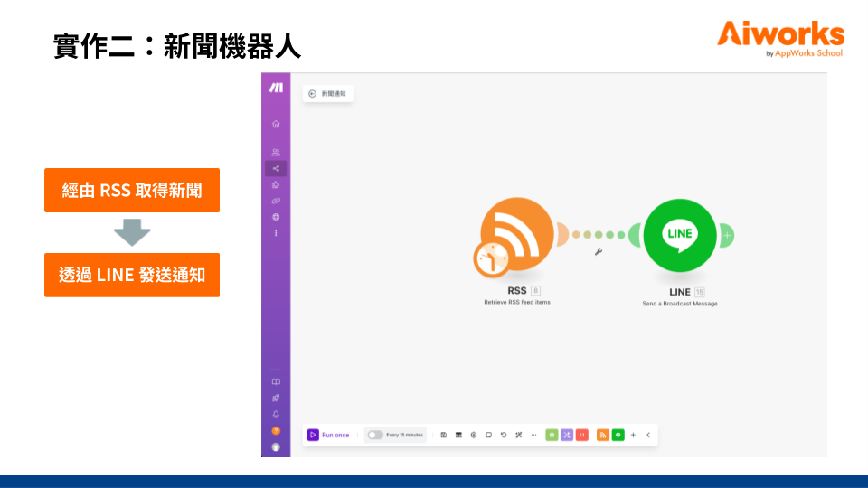Click the Run once label

(x=335, y=436)
